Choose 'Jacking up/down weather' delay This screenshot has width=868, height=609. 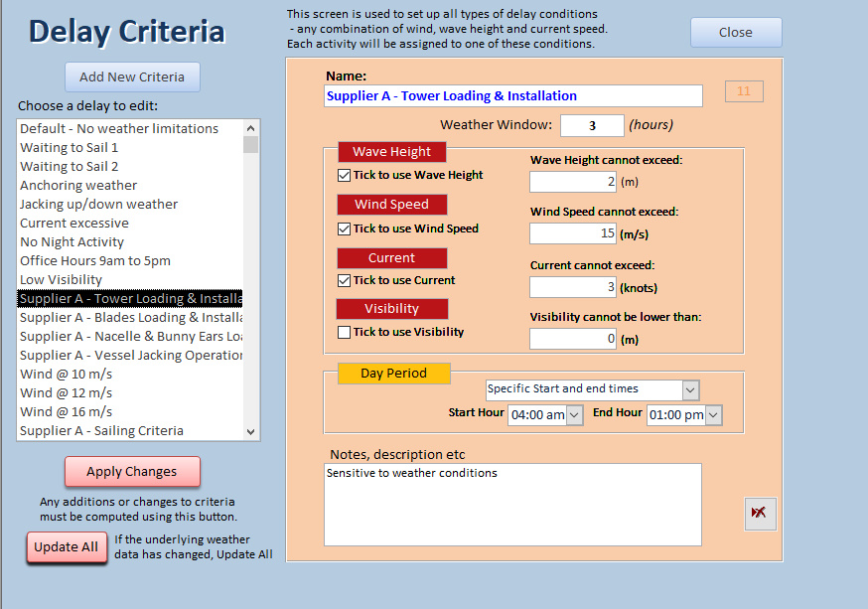pyautogui.click(x=130, y=204)
